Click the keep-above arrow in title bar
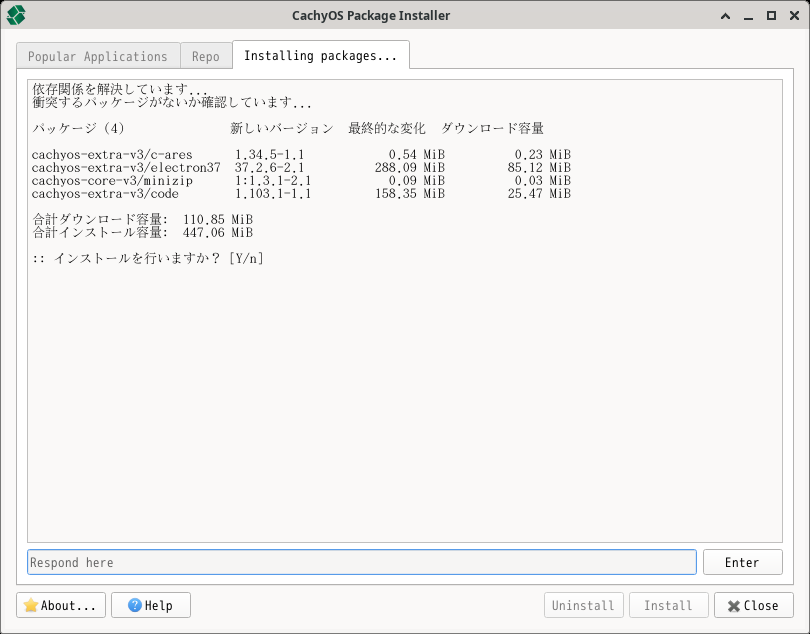The width and height of the screenshot is (810, 634). (x=725, y=16)
